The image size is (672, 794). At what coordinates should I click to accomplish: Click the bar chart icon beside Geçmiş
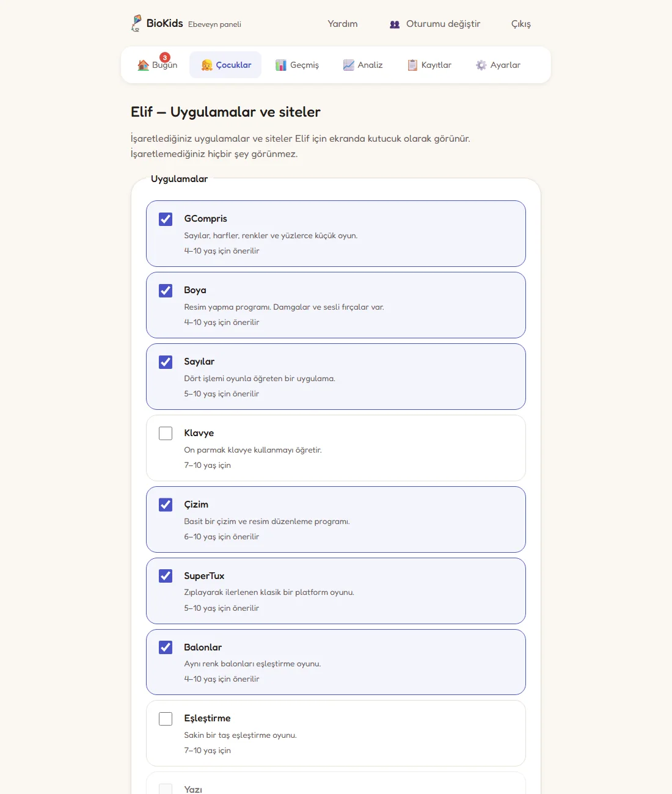281,65
